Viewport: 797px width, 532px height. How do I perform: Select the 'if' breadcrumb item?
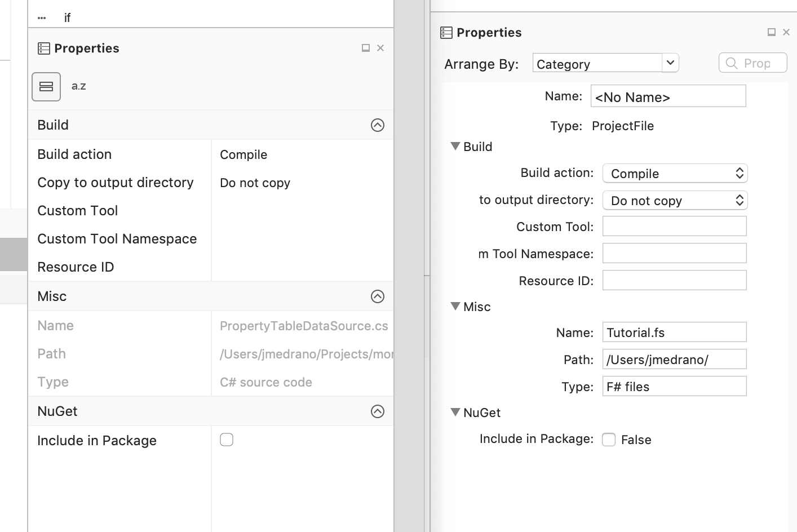[67, 17]
